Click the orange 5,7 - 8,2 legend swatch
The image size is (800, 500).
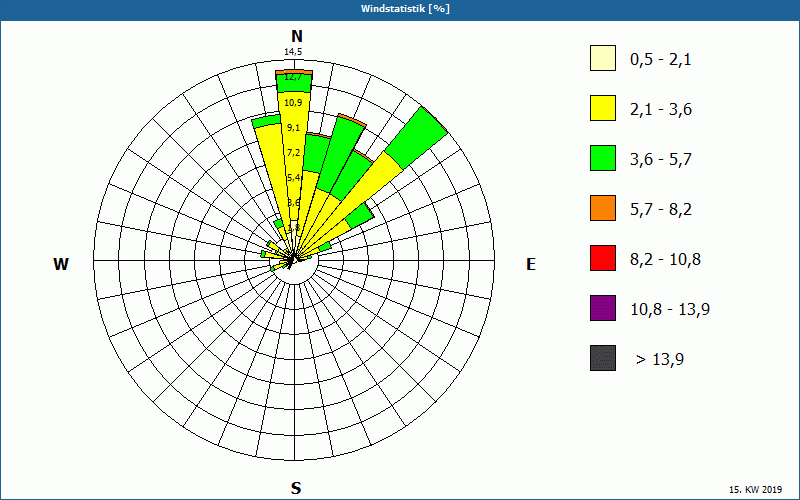(x=603, y=208)
